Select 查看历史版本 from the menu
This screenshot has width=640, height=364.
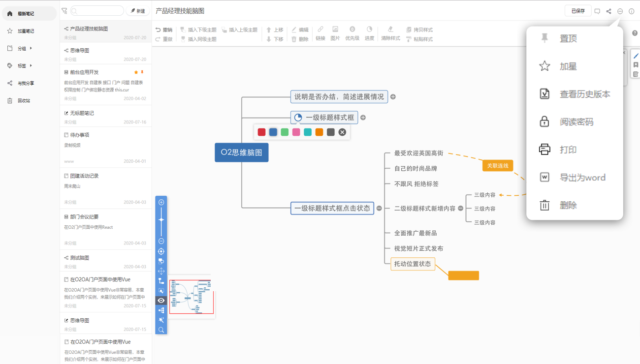(584, 94)
